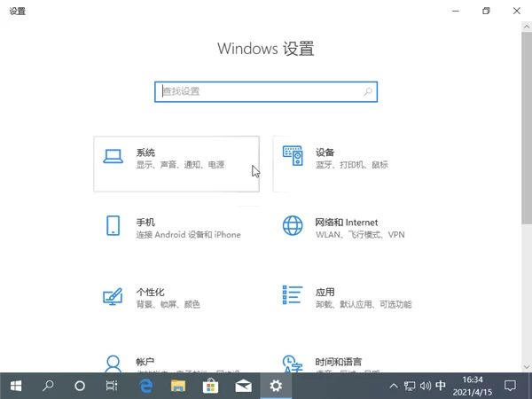Open the 帐户 person icon
Image resolution: width=532 pixels, height=399 pixels.
click(x=113, y=364)
